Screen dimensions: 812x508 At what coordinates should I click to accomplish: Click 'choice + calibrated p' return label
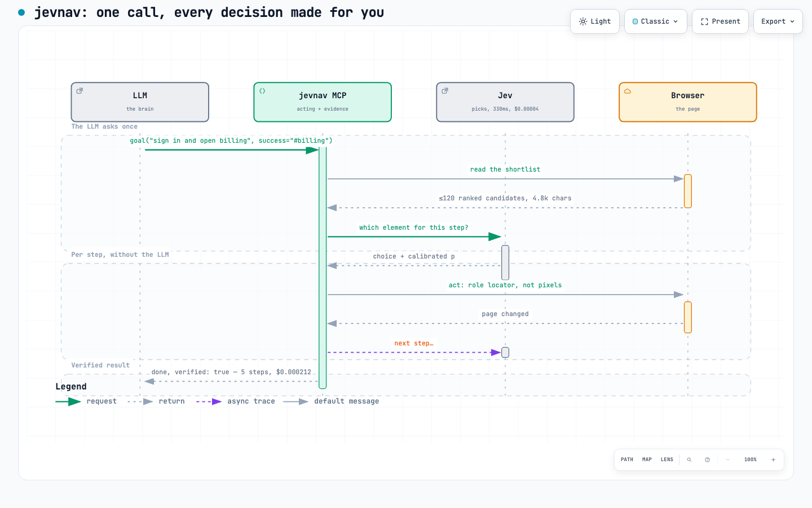pos(414,256)
